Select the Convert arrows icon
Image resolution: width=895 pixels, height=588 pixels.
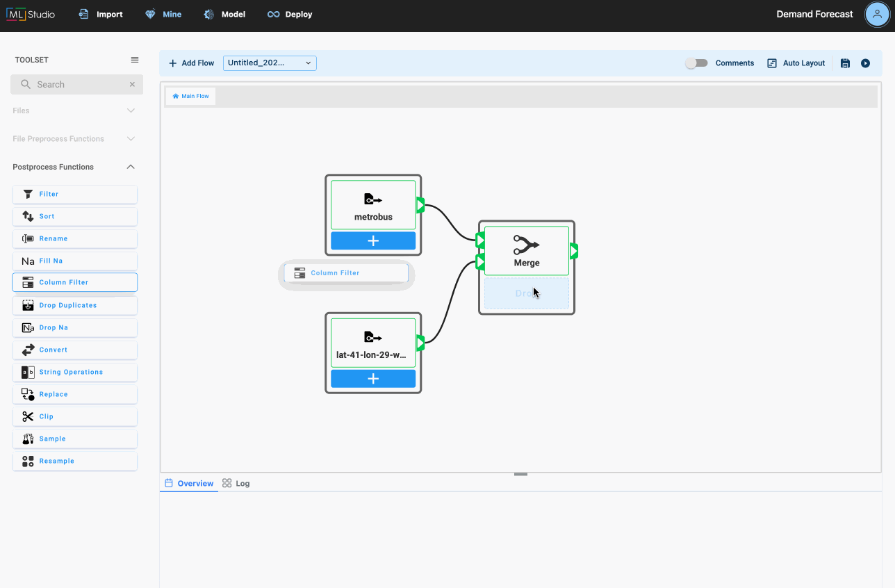click(28, 350)
